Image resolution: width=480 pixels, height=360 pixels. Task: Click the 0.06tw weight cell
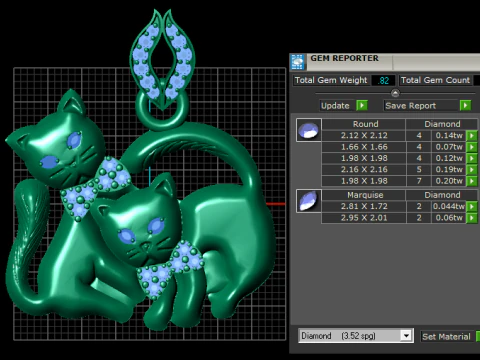[x=449, y=218]
